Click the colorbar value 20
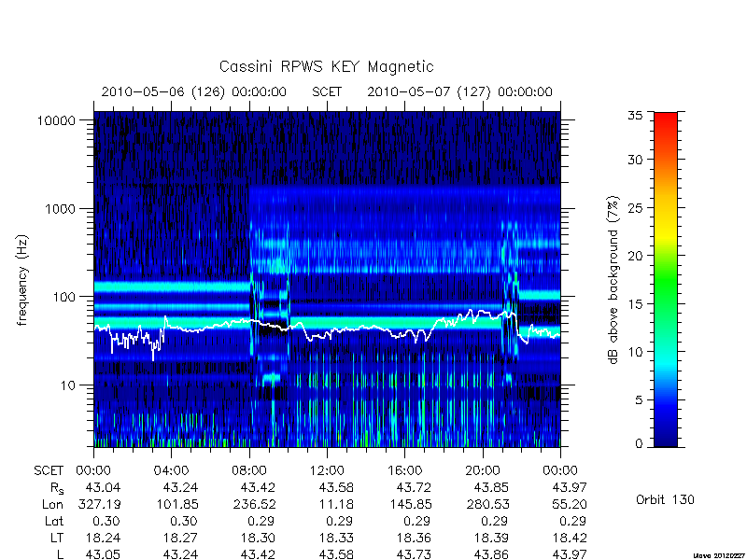The image size is (747, 560). [635, 256]
